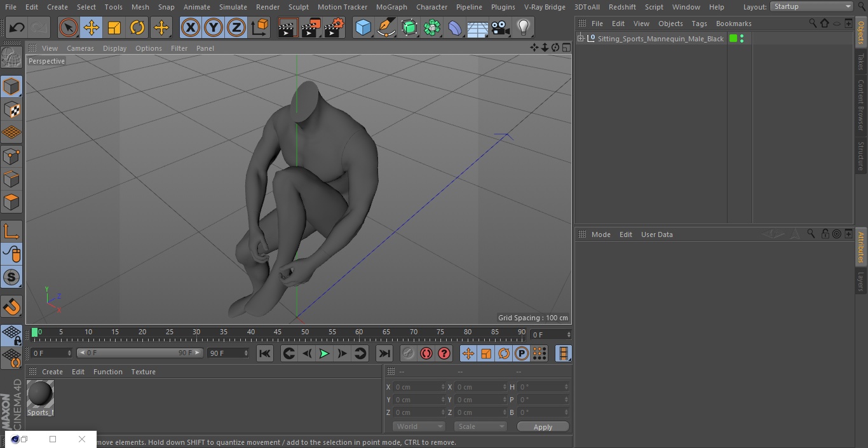Switch to the Content Browser side tab
Image resolution: width=868 pixels, height=448 pixels.
tap(861, 105)
